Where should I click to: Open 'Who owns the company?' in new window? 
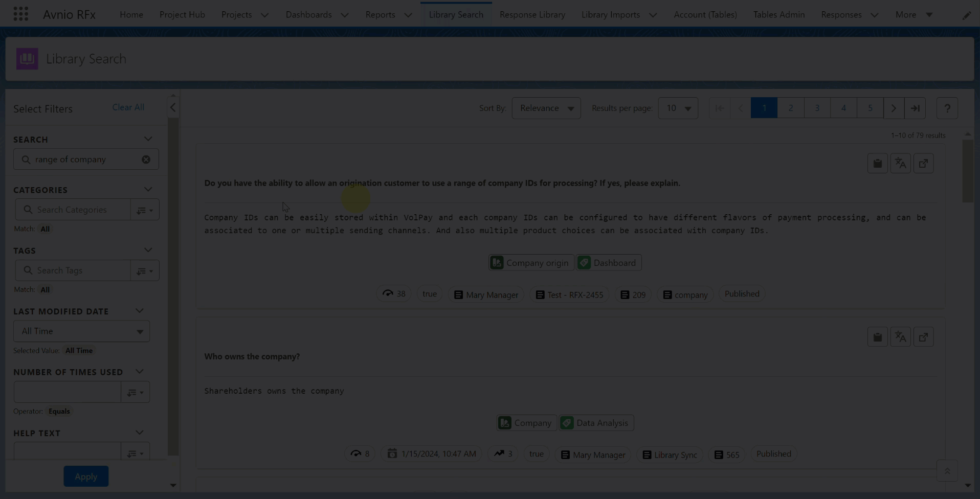tap(923, 337)
